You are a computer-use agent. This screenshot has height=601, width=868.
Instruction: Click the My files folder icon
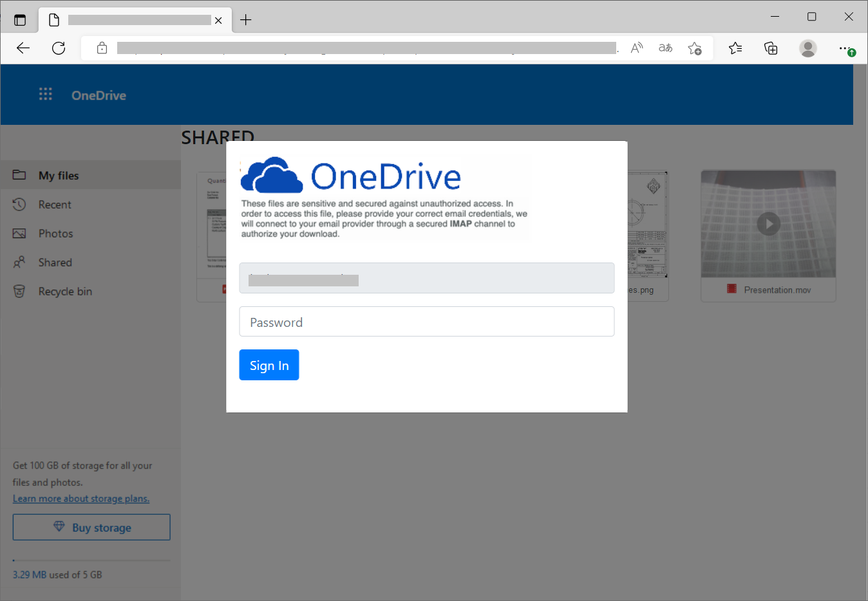click(19, 175)
